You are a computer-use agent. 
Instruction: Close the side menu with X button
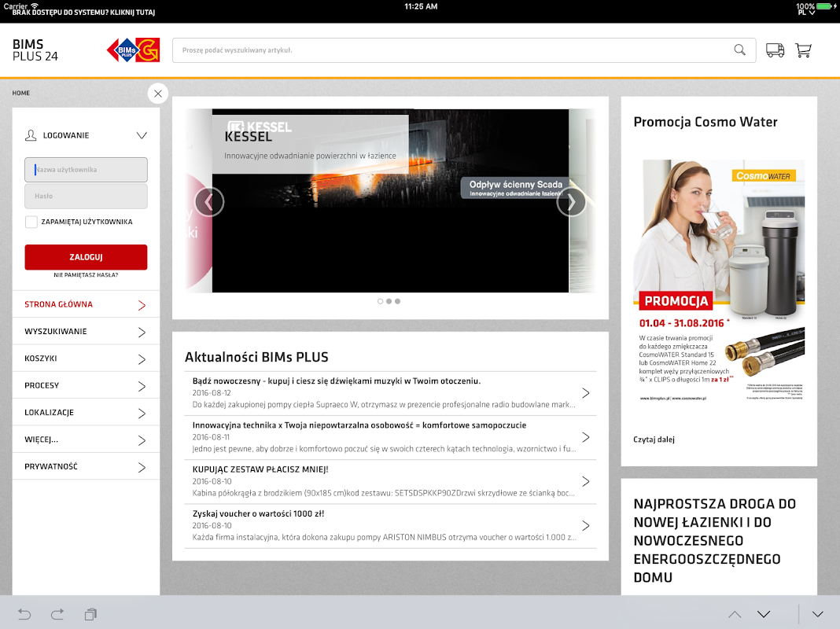coord(158,94)
